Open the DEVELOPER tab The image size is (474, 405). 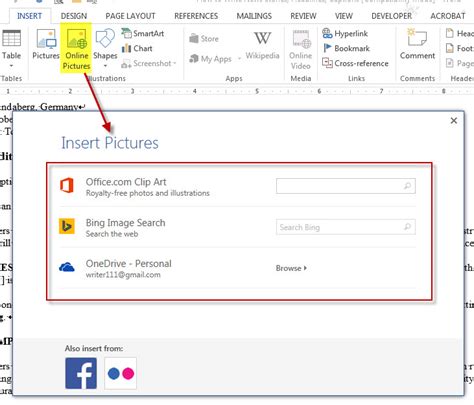pyautogui.click(x=392, y=16)
